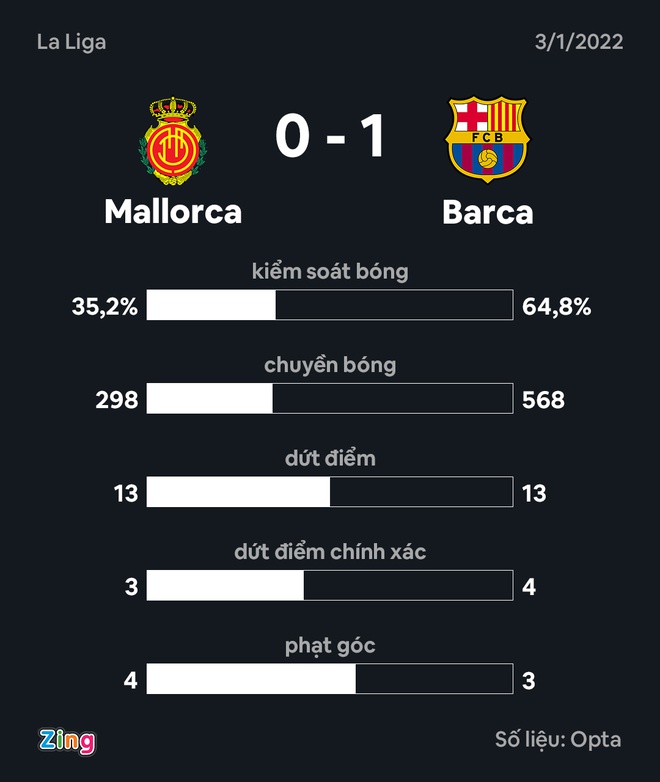
Task: Click the dứt điểm shots bar
Action: coord(330,492)
